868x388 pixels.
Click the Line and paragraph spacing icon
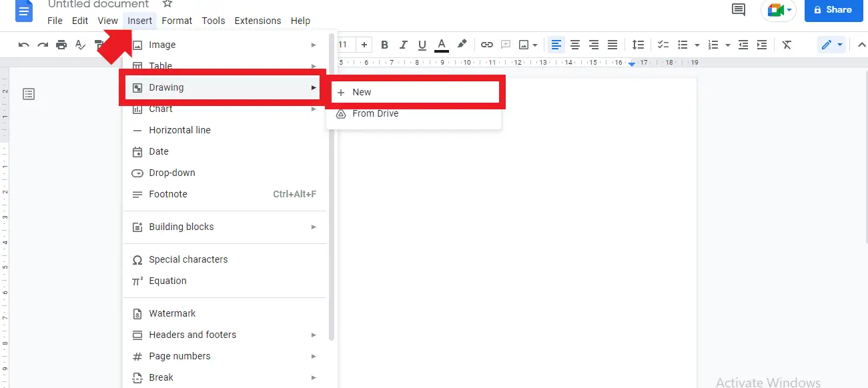point(638,45)
